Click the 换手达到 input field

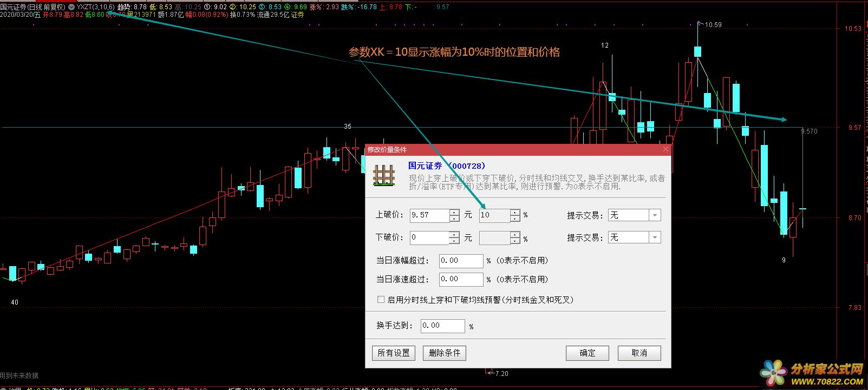click(x=442, y=326)
